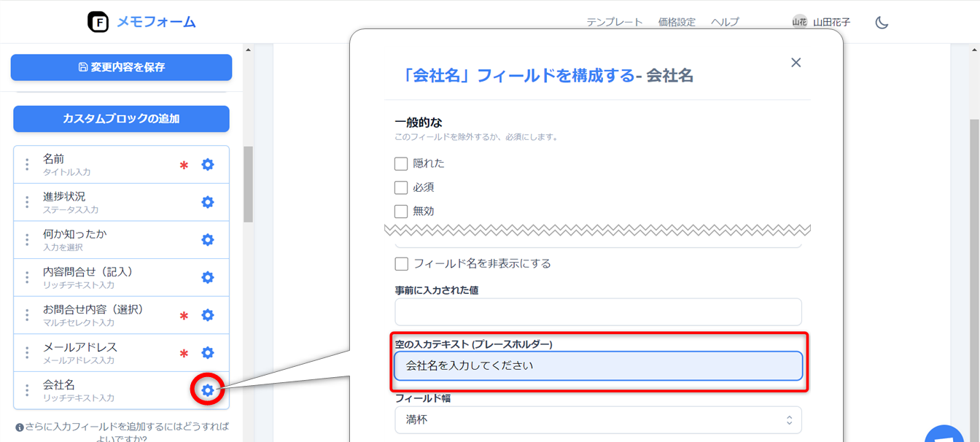Open the フィールド幅 dropdown showing 満杯
Screen dimensions: 980x442
click(x=598, y=420)
